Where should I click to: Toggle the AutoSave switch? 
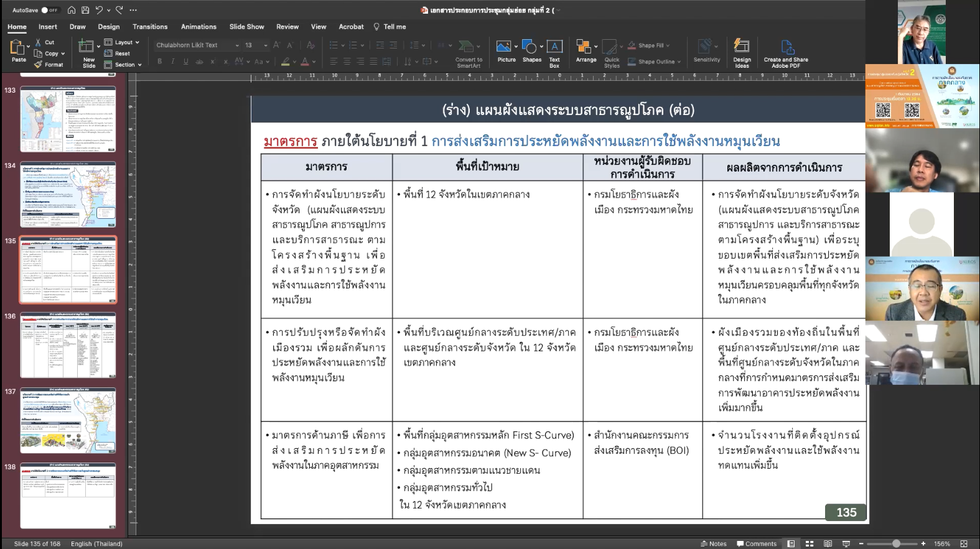click(49, 10)
